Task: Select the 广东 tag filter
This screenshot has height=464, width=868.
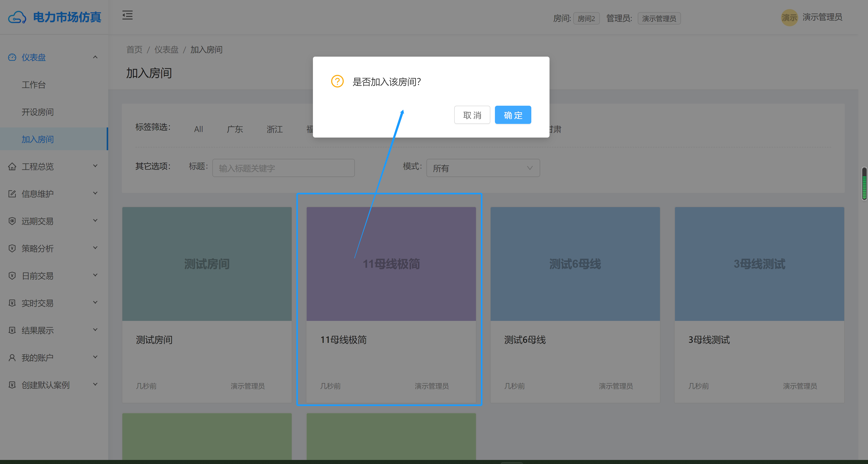Action: point(235,129)
